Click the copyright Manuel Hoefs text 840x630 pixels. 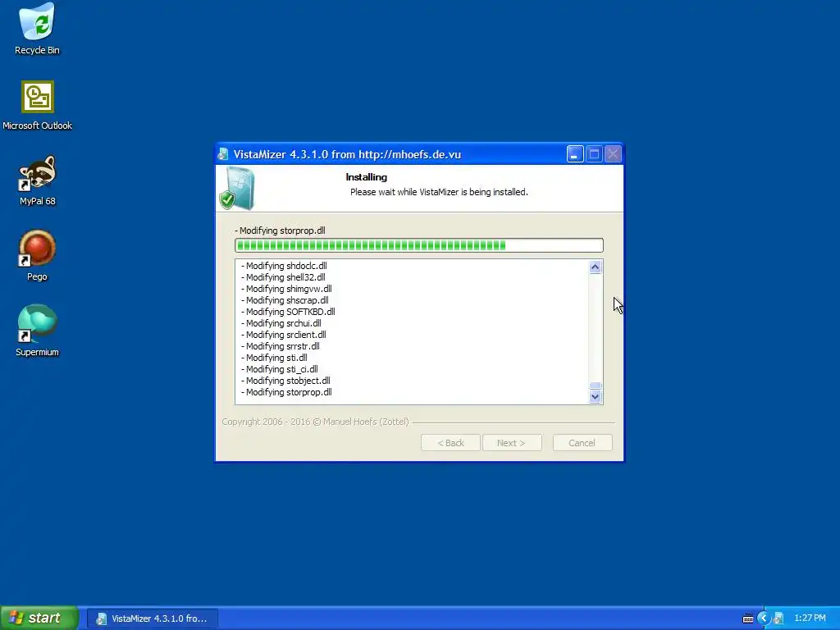[x=316, y=422]
